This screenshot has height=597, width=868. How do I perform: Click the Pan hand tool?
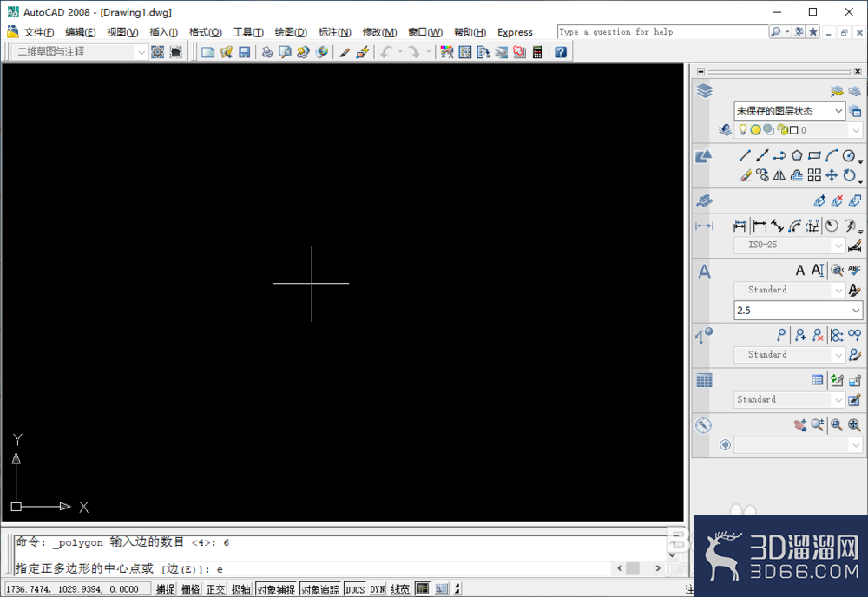[799, 425]
